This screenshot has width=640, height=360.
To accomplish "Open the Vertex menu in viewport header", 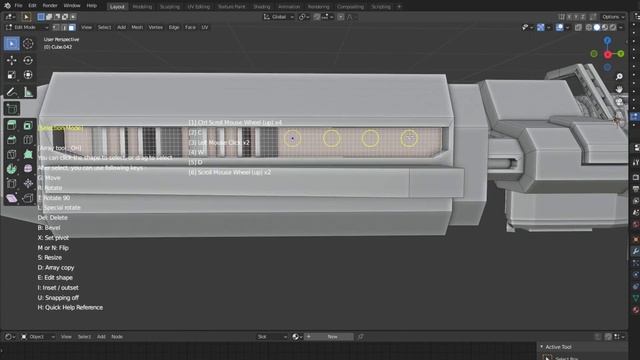I will coord(156,27).
